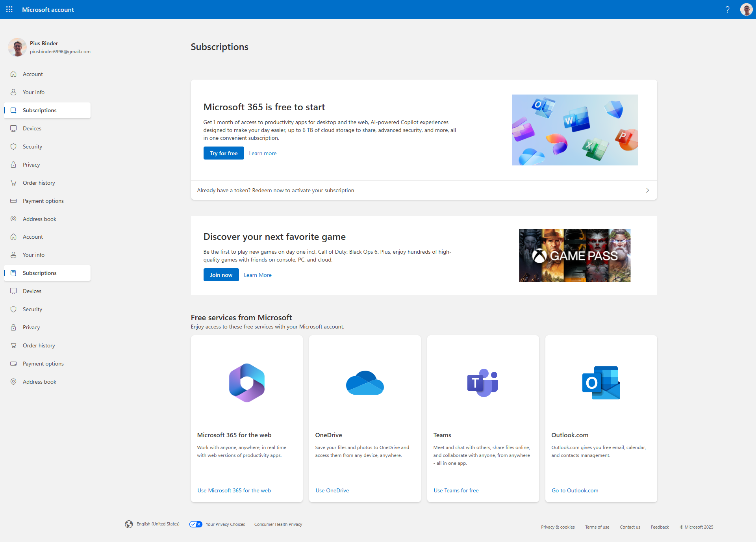
Task: Click Learn more for Microsoft 365
Action: pyautogui.click(x=263, y=153)
